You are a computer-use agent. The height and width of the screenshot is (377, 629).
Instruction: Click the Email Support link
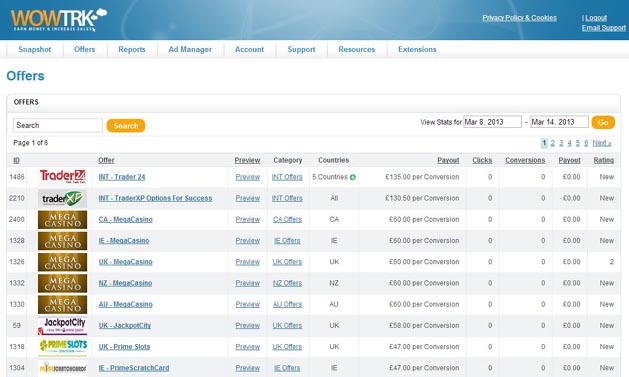[x=604, y=28]
